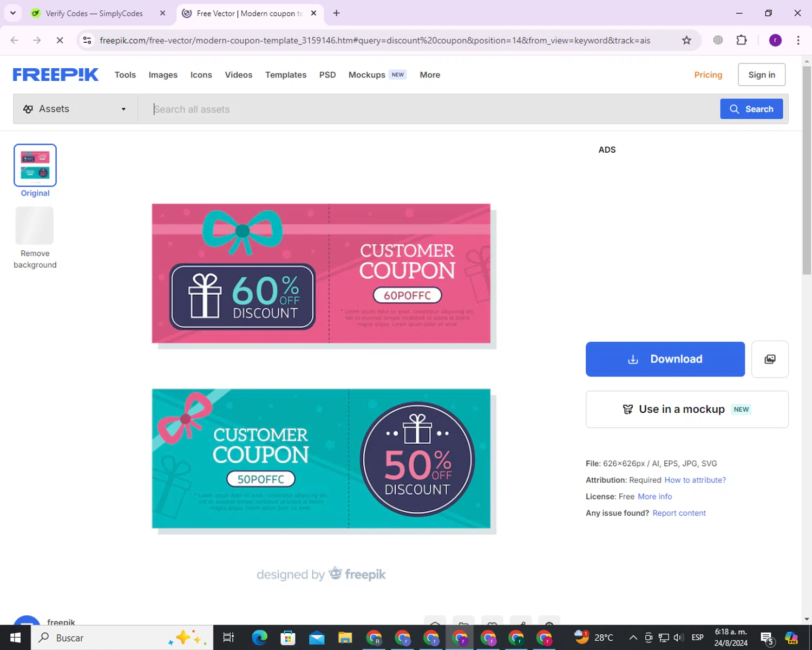
Task: Open the Icons menu item
Action: (201, 75)
